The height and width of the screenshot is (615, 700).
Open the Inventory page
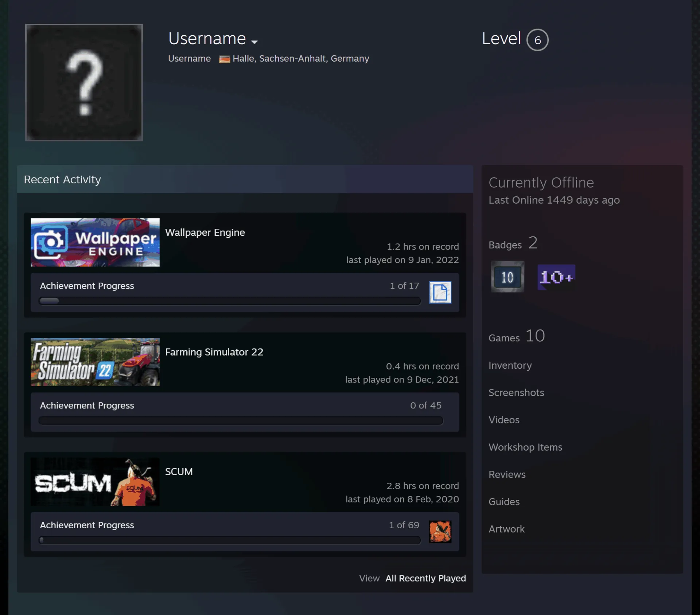510,365
